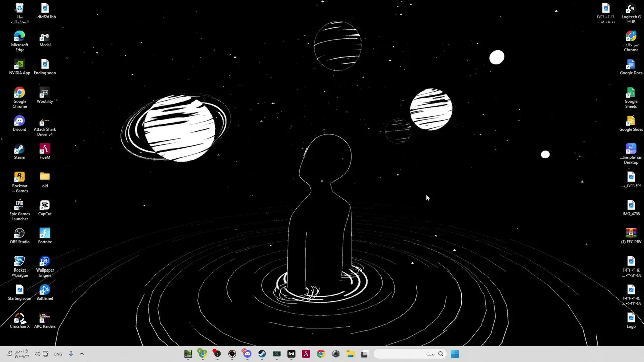The width and height of the screenshot is (644, 362).
Task: Select the 'old' folder on desktop
Action: click(x=45, y=180)
